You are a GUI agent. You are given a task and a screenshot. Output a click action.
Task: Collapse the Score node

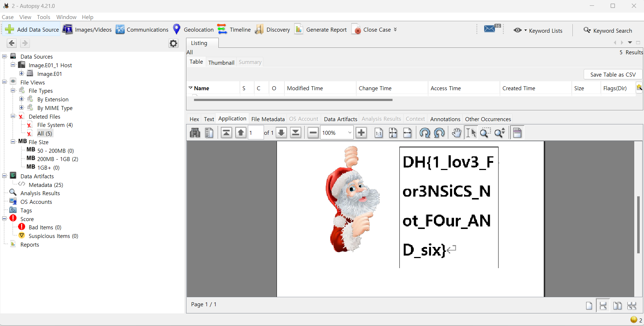(4, 219)
